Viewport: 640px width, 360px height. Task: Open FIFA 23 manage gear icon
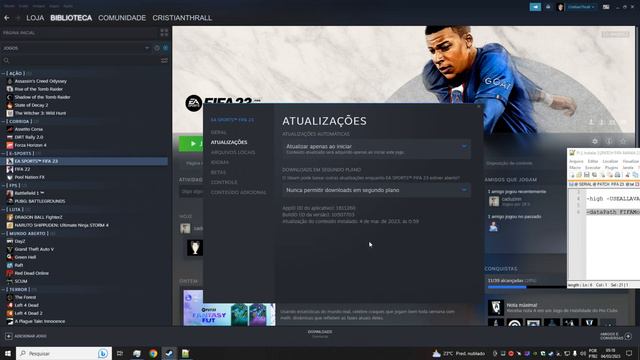(595, 141)
